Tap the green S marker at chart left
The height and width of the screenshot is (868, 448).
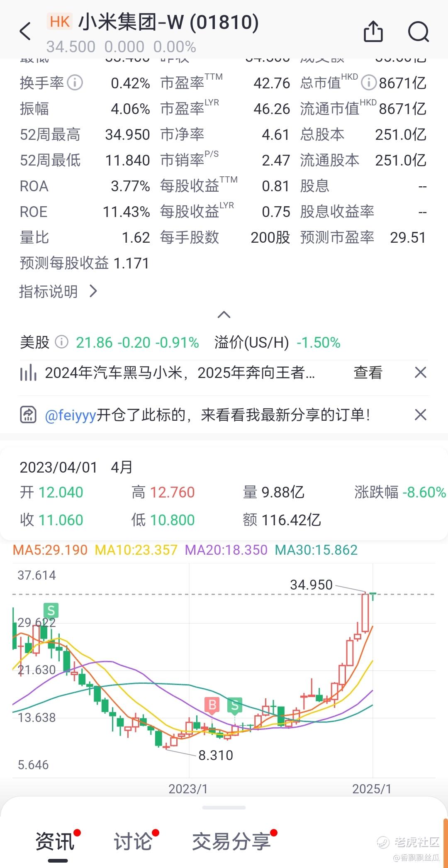[x=51, y=610]
